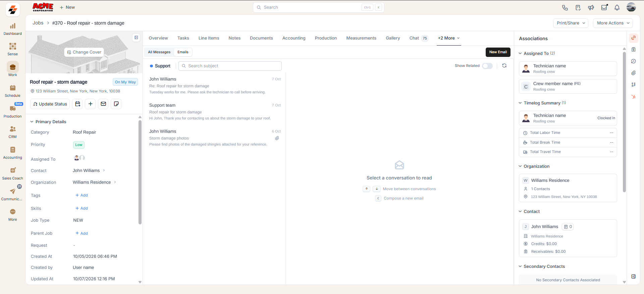Viewport: 644px width, 294px height.
Task: Open the More Actions dropdown
Action: click(x=613, y=23)
